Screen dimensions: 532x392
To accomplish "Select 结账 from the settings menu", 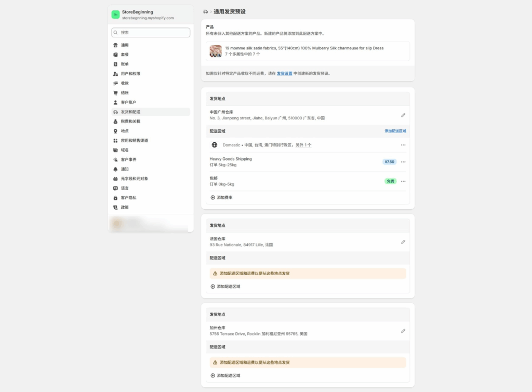I will point(125,93).
